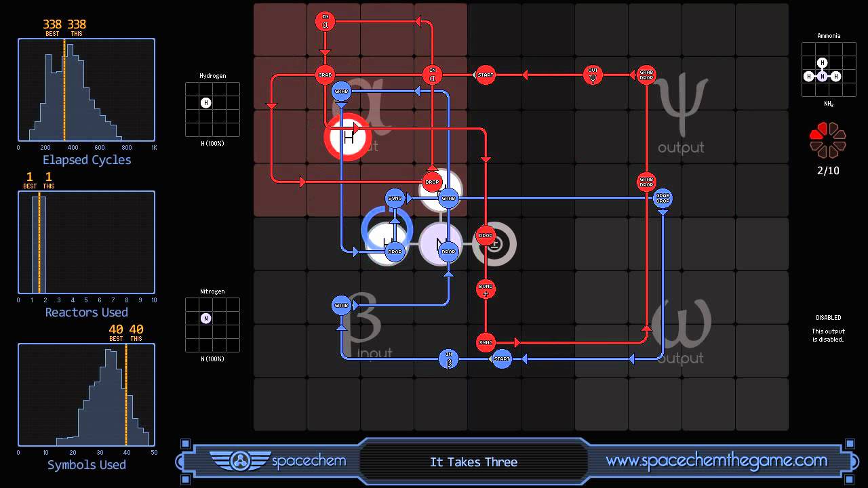868x488 pixels.
Task: Click the DISABLED output heading
Action: (x=829, y=318)
